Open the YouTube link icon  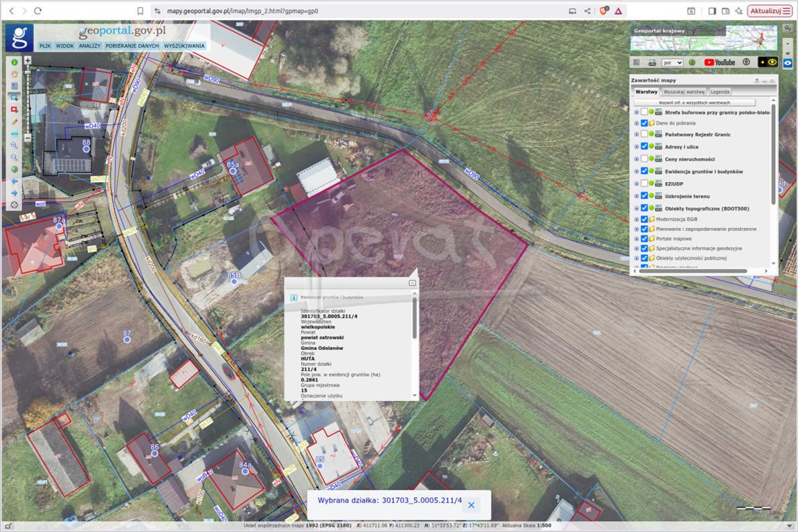[x=720, y=62]
